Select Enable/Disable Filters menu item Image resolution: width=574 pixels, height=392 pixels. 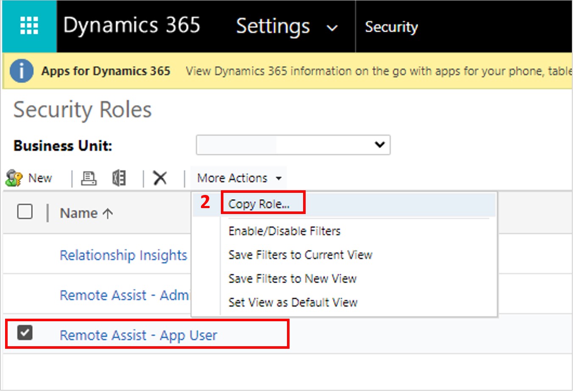284,231
